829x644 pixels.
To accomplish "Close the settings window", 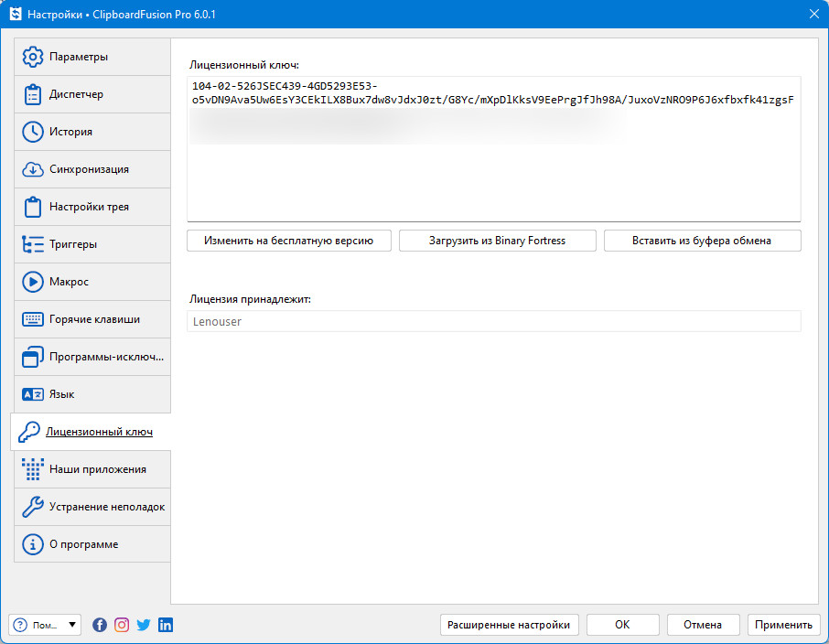I will 814,15.
